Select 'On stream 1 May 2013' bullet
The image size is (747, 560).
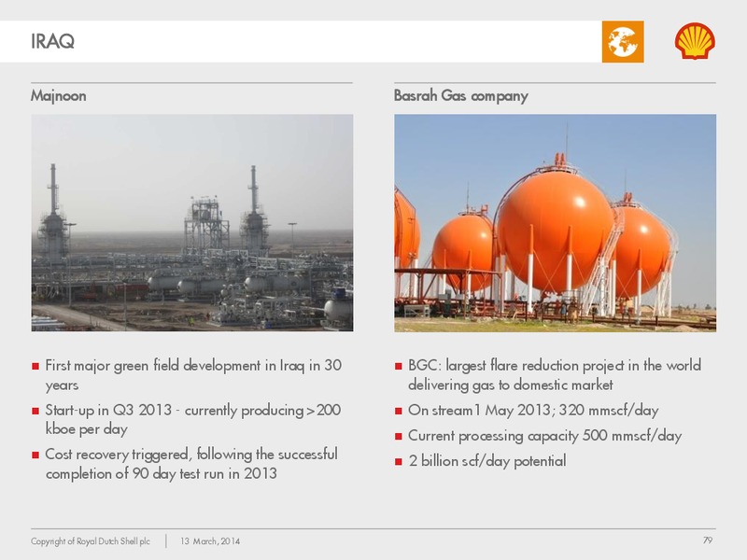point(533,410)
